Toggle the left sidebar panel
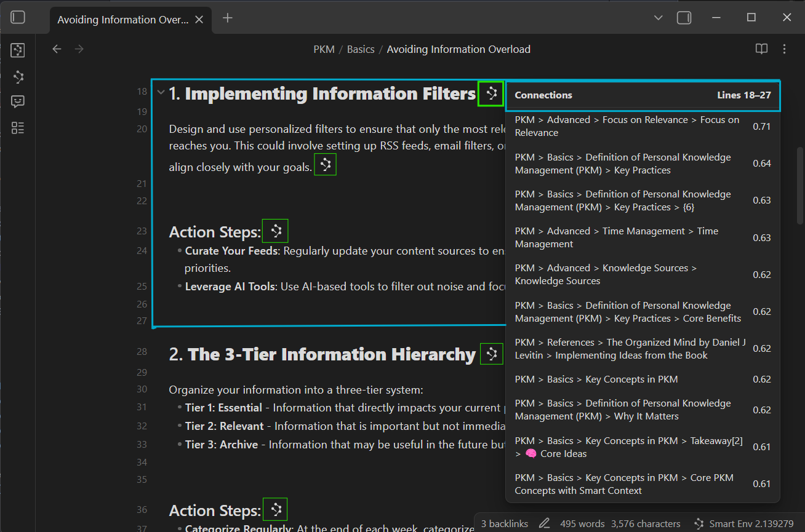Image resolution: width=805 pixels, height=532 pixels. [18, 17]
